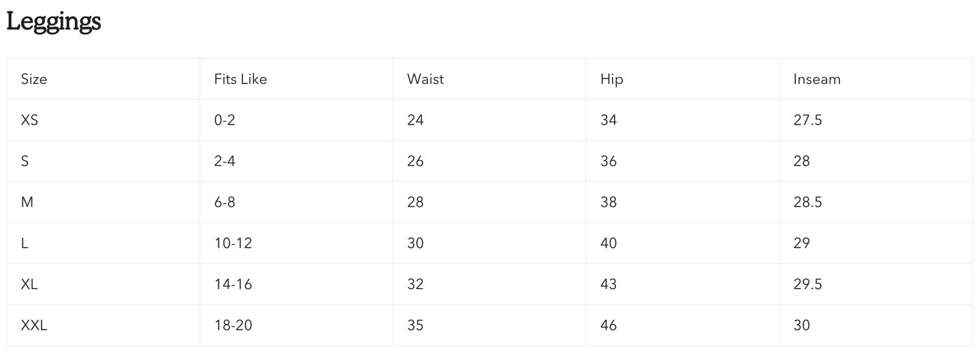The height and width of the screenshot is (352, 980).
Task: Click inseam value 27.5
Action: tap(807, 120)
